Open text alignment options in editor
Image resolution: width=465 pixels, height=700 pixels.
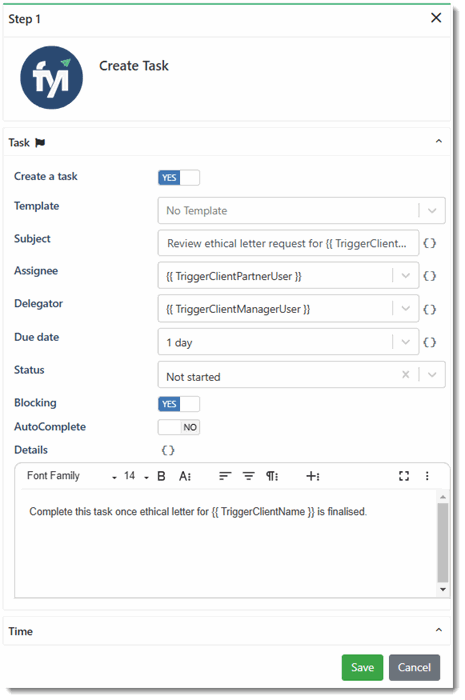pos(225,476)
